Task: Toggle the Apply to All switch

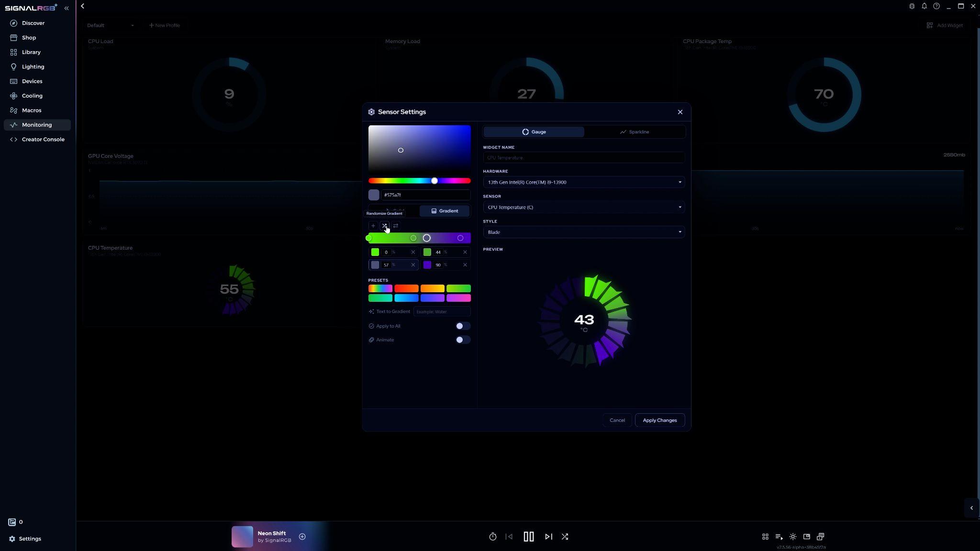Action: point(463,326)
